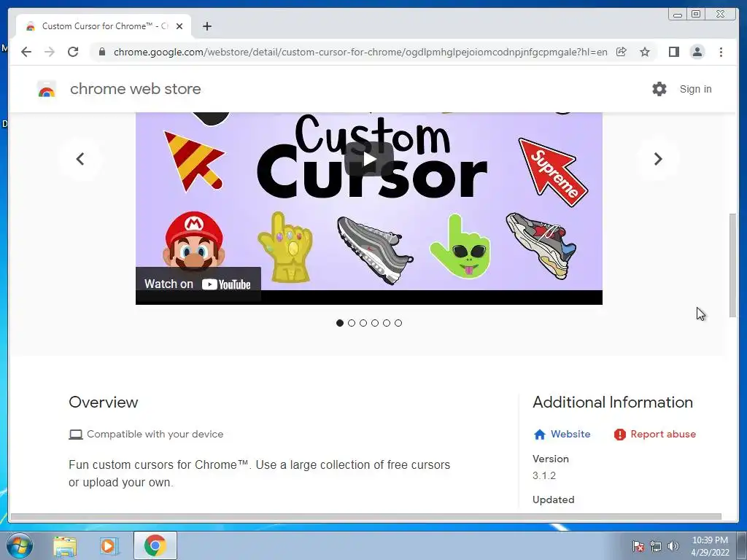
Task: Click the Chrome Web Store rainbow logo
Action: pyautogui.click(x=47, y=89)
